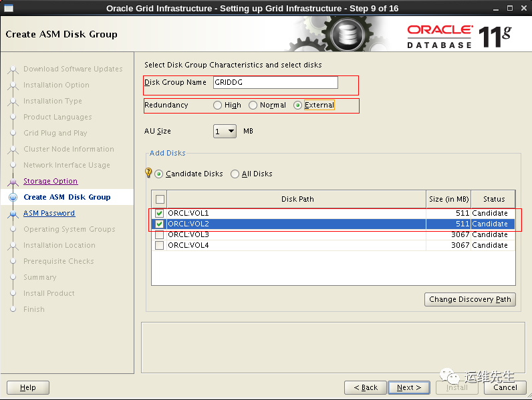Click Install Product step label
Image resolution: width=532 pixels, height=400 pixels.
(49, 293)
